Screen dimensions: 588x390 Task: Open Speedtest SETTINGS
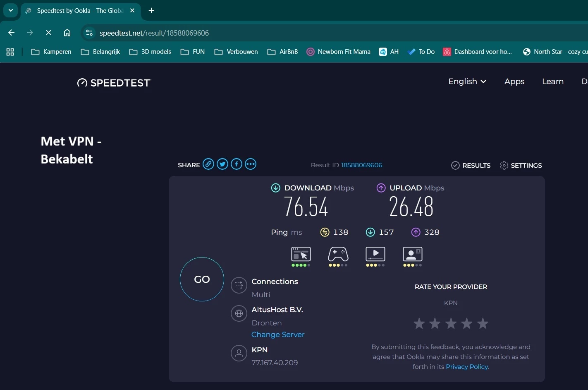click(521, 166)
